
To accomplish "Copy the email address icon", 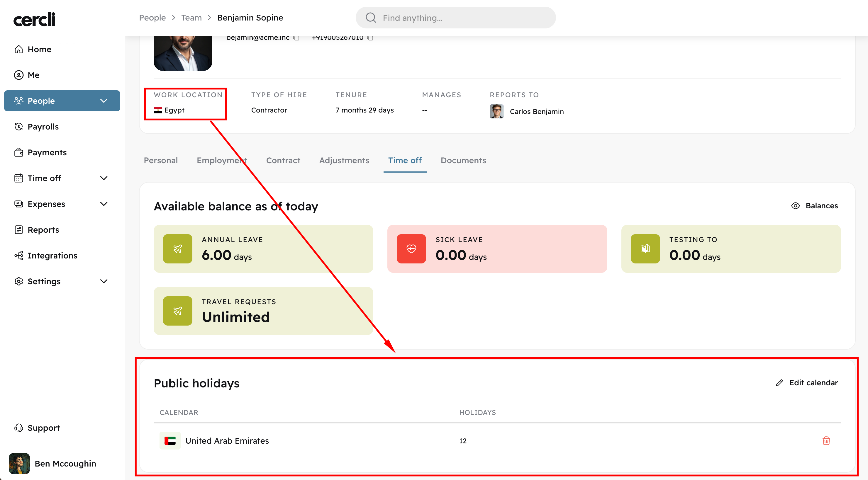I will pyautogui.click(x=296, y=38).
